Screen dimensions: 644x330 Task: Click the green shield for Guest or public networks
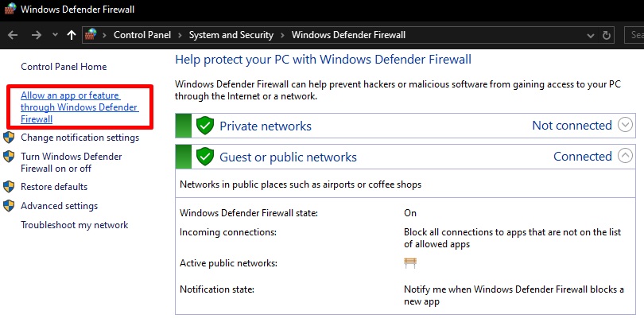coord(205,157)
